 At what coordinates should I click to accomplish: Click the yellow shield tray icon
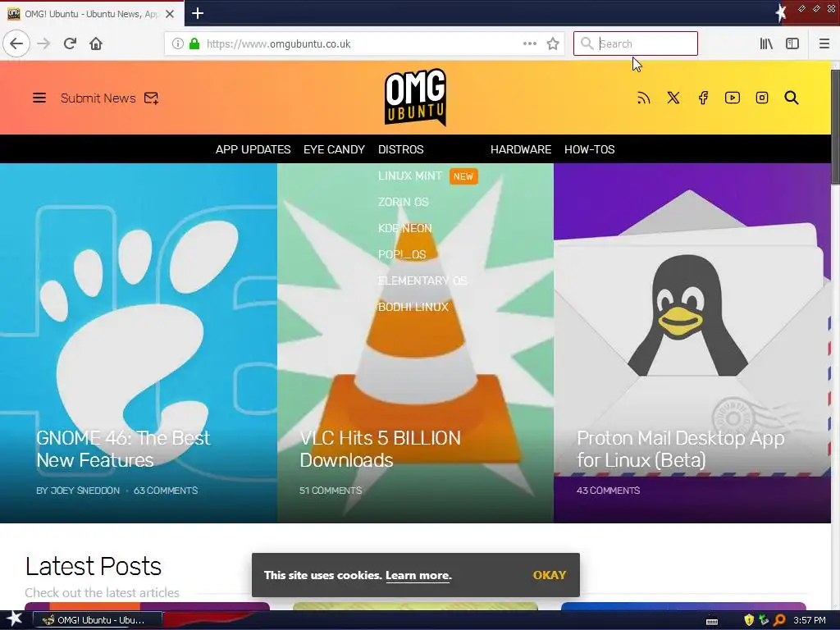749,620
